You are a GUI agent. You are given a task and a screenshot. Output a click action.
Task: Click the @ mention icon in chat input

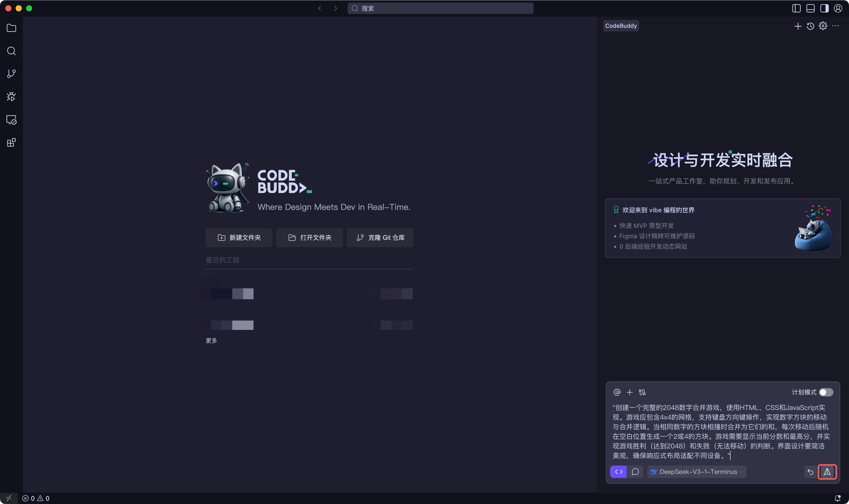tap(617, 392)
